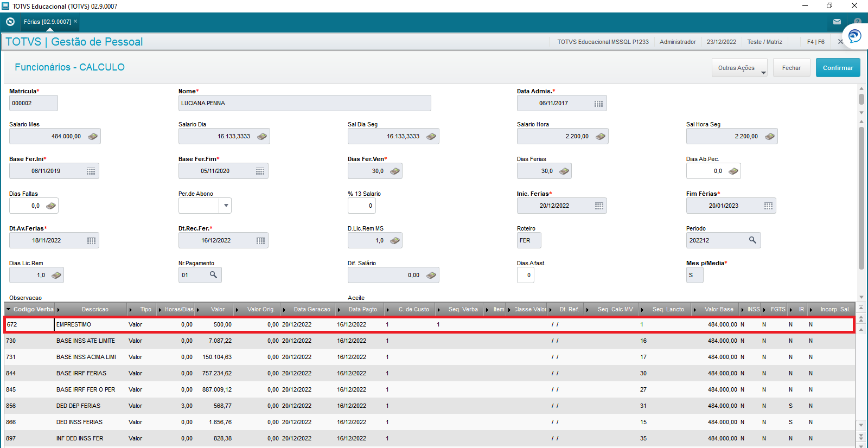Close the Férias tab with its X
Image resolution: width=868 pixels, height=448 pixels.
[x=75, y=21]
